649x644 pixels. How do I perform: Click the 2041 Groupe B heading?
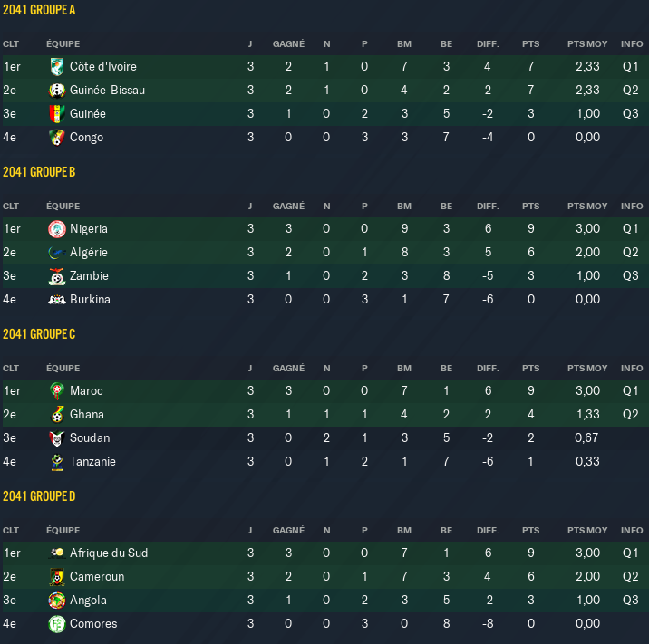tap(39, 172)
